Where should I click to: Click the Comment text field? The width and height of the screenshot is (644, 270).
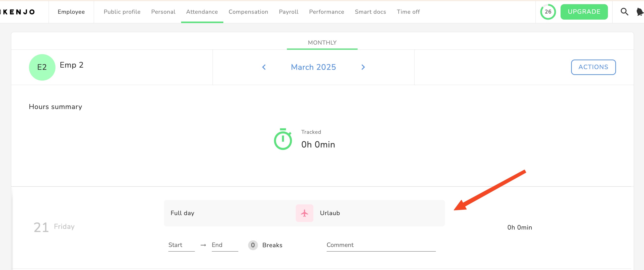(381, 245)
